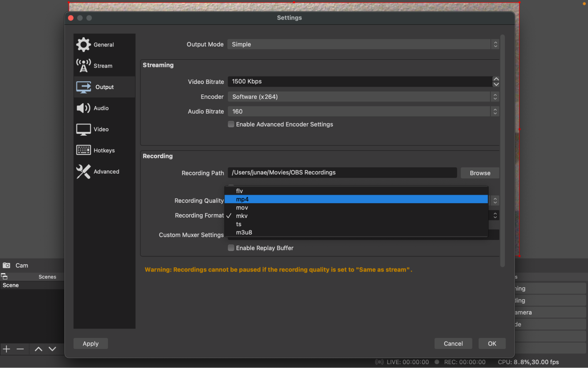Click the OK button to confirm settings
Viewport: 588px width, 368px height.
(x=491, y=343)
